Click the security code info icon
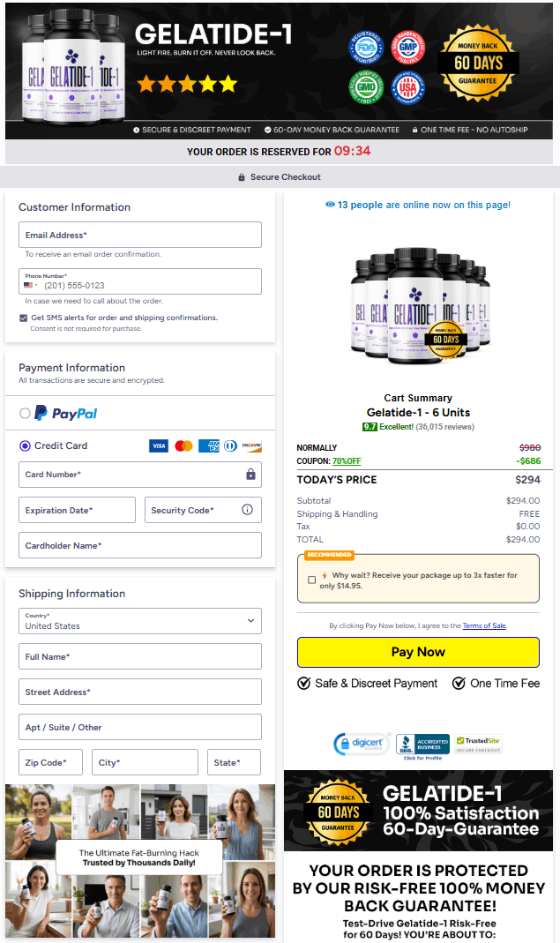 tap(247, 509)
